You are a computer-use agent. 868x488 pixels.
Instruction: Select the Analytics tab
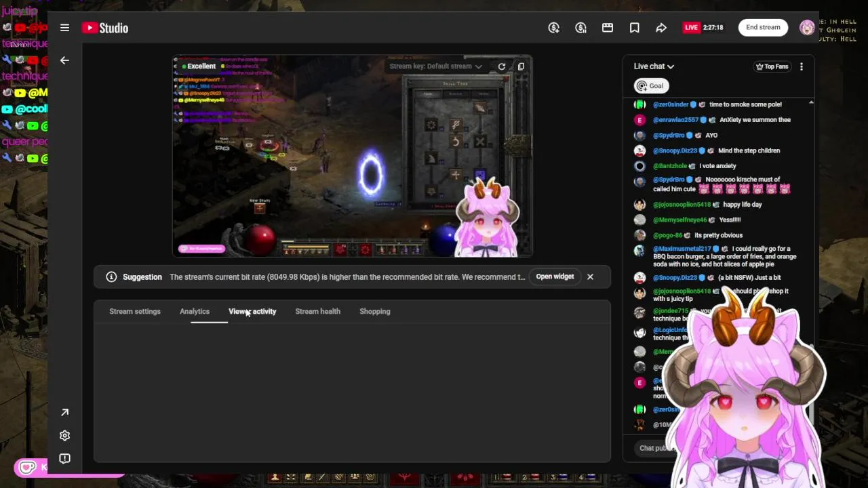[x=195, y=311]
